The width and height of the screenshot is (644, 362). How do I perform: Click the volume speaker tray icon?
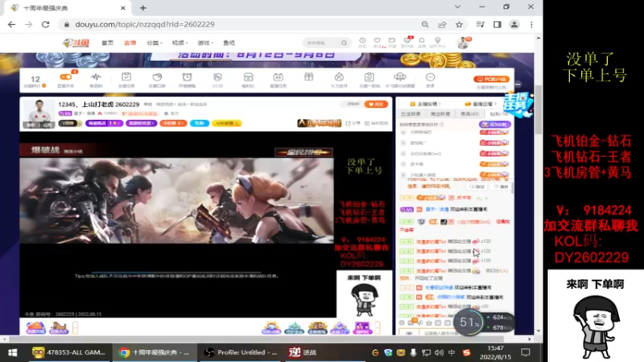(439, 352)
